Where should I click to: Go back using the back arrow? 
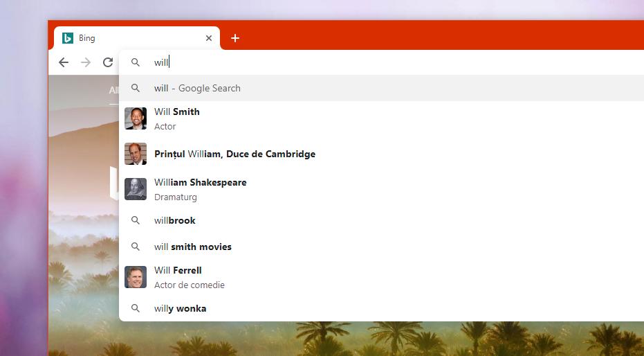point(64,62)
